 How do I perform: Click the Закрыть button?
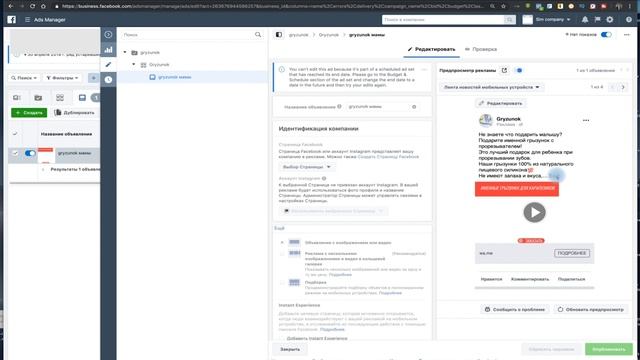[x=290, y=349]
